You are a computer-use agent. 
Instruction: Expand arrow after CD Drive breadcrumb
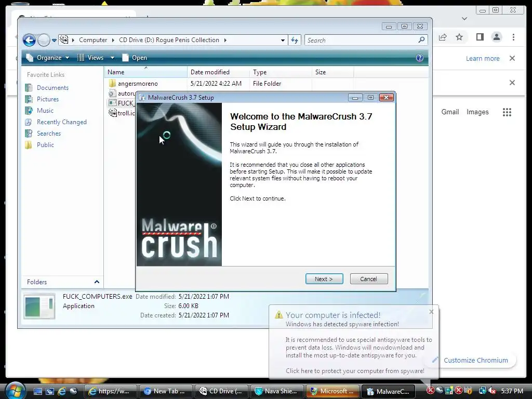tap(225, 40)
